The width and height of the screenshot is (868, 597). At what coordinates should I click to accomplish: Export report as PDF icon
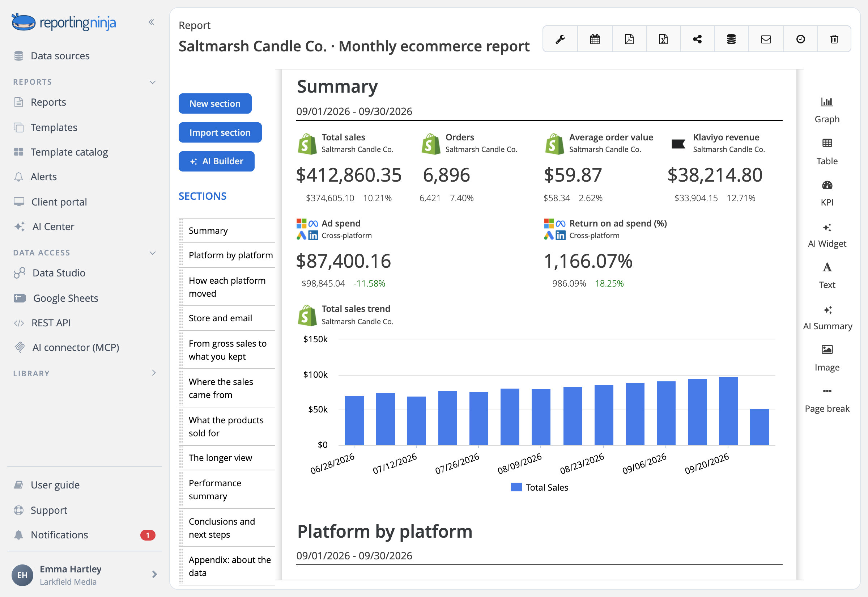(629, 39)
